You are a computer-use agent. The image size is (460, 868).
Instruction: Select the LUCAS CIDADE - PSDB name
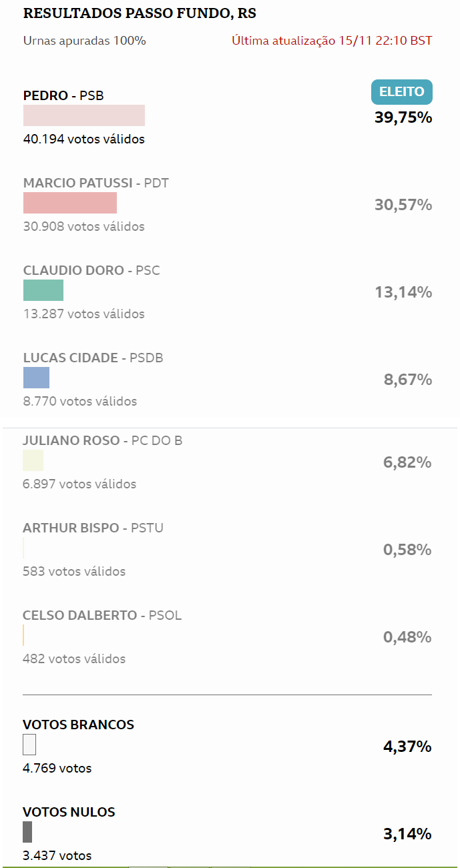93,358
